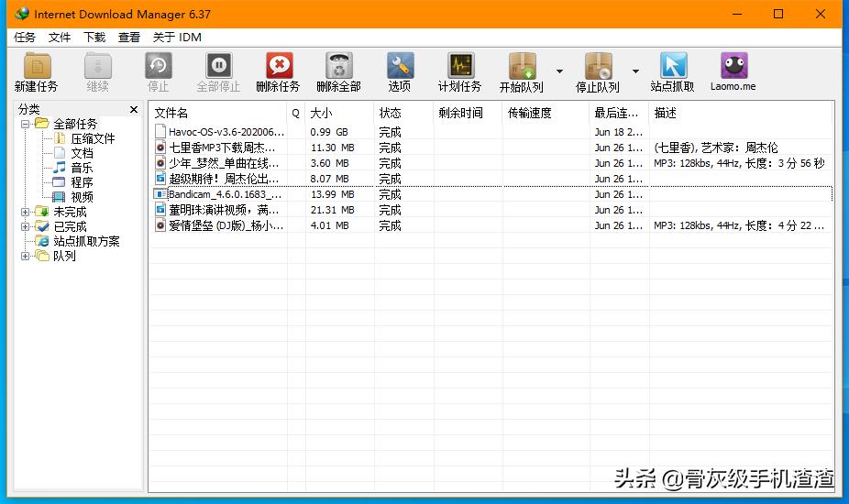849x504 pixels.
Task: Sort by the 大小 column header
Action: click(x=339, y=113)
